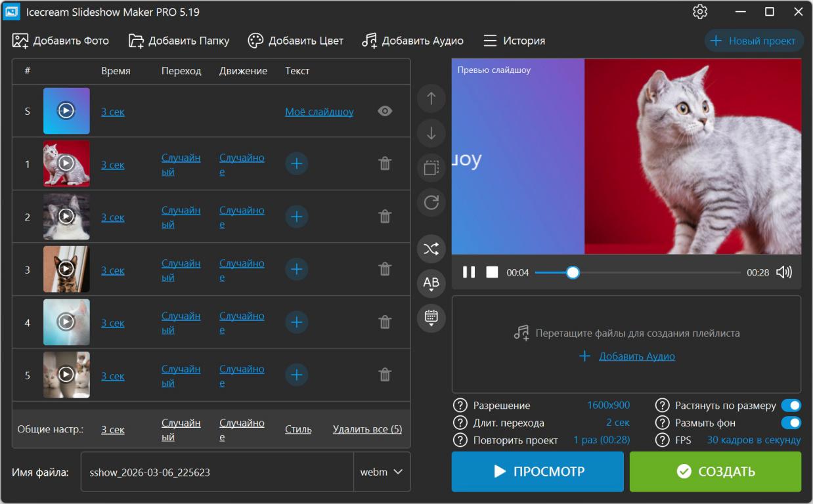
Task: Open settings gear in title bar
Action: [x=700, y=12]
